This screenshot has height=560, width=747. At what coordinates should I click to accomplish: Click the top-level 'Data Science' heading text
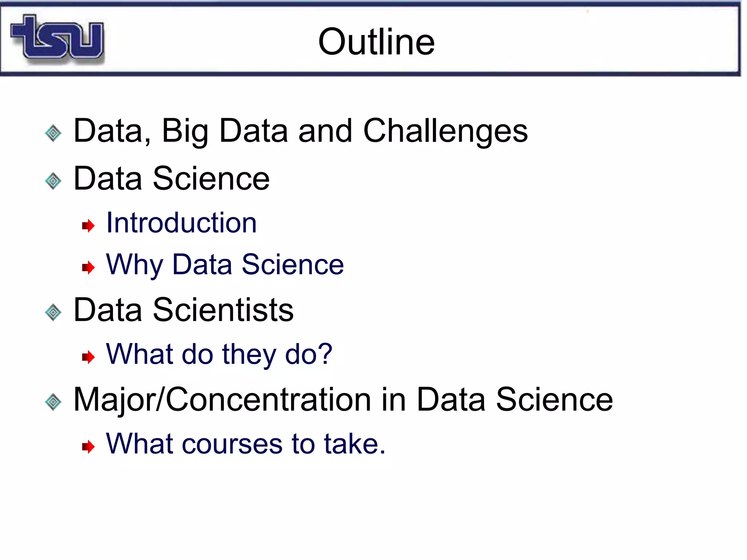(x=171, y=179)
